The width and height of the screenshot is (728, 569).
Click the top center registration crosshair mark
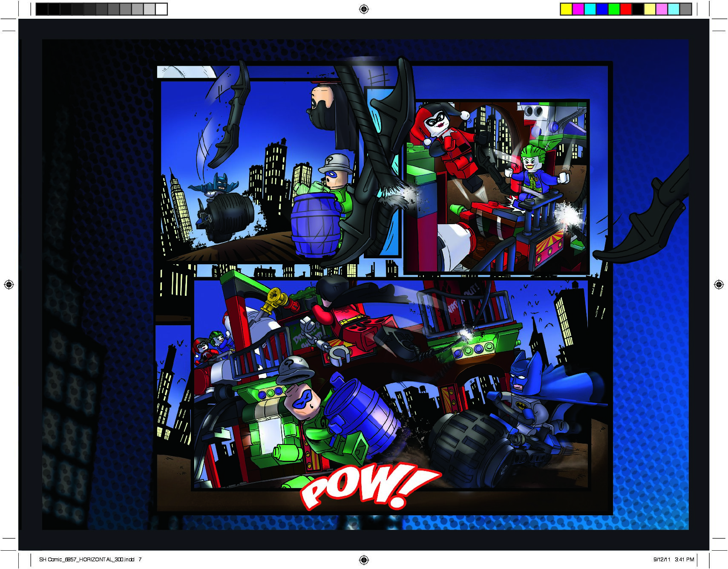pos(364,9)
